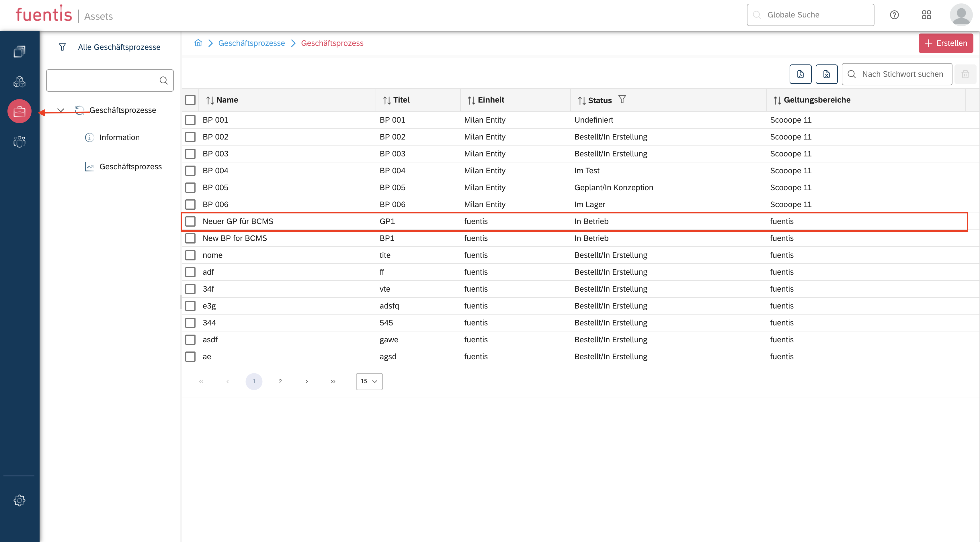Viewport: 980px width, 542px height.
Task: Open Geschäftsprozesse breadcrumb link
Action: [x=251, y=43]
